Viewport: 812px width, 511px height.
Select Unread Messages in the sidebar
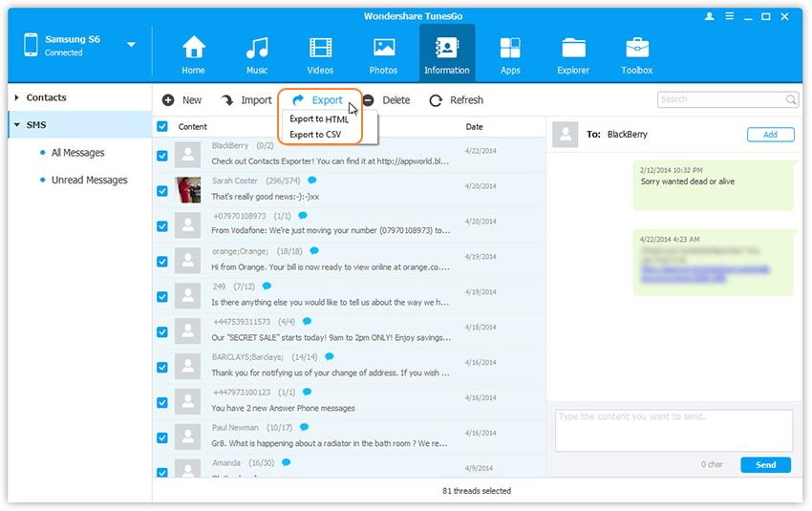[89, 180]
